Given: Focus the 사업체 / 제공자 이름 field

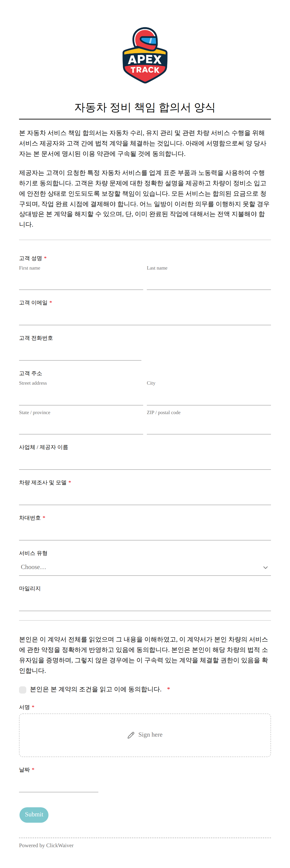Looking at the screenshot, I should (145, 461).
